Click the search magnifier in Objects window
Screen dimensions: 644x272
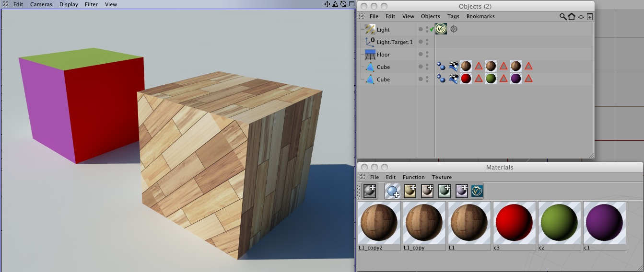(x=563, y=16)
